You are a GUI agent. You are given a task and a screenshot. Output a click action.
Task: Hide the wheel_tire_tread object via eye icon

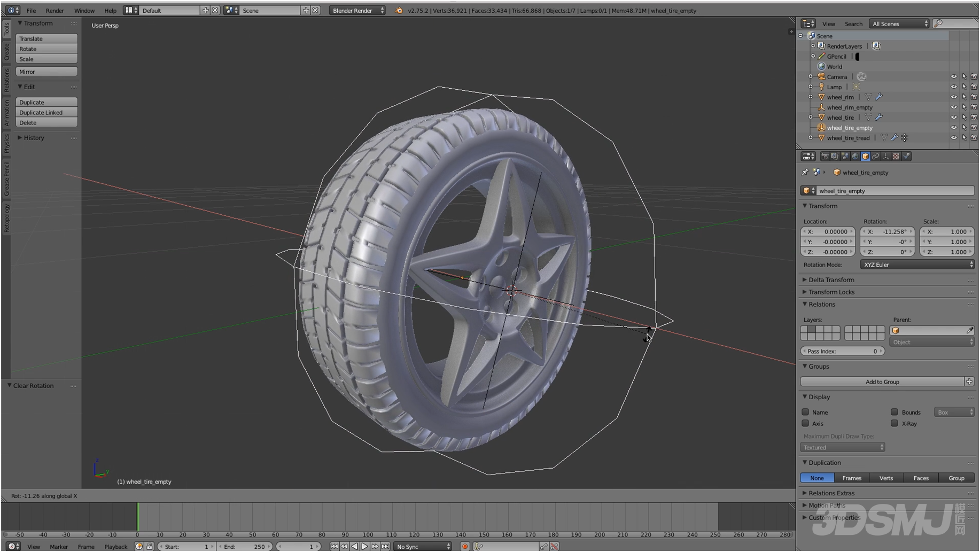tap(953, 138)
